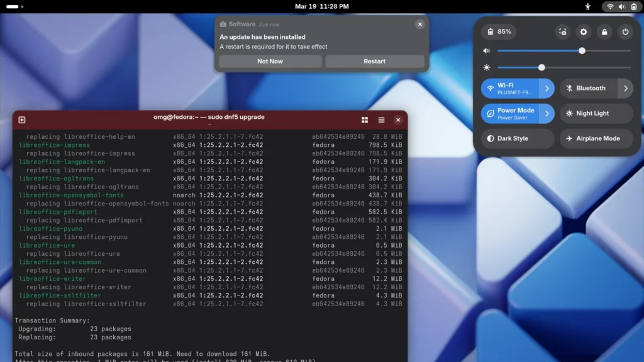Open a new terminal tab
This screenshot has width=644, height=362.
[22, 119]
